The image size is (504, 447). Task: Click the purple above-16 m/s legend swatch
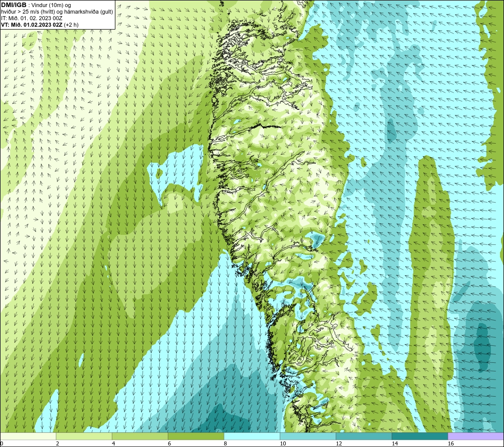(x=476, y=436)
